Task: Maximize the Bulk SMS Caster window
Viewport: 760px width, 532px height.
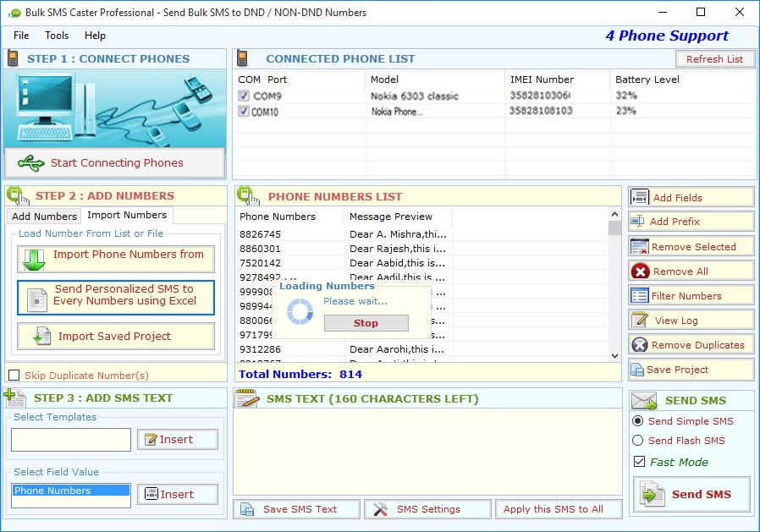Action: coord(701,12)
